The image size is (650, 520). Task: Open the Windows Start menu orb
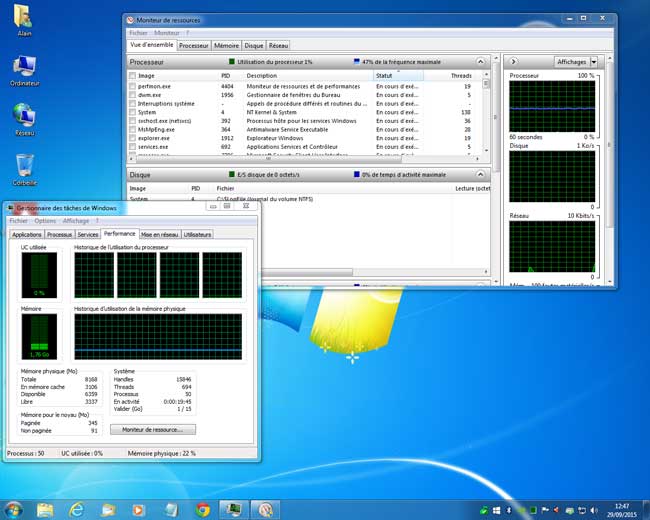tap(13, 510)
